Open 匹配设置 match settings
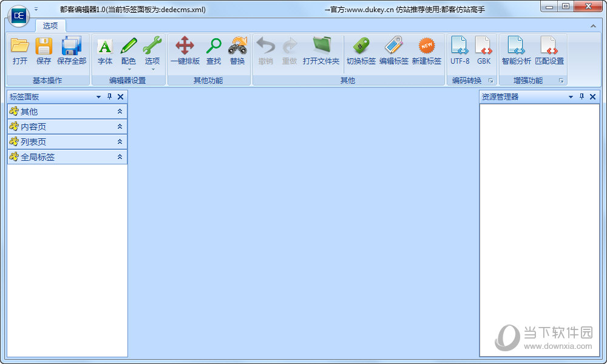The height and width of the screenshot is (364, 607). pos(549,51)
